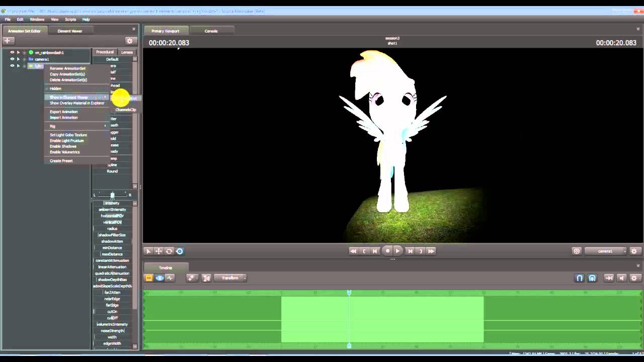Viewport: 644px width, 362px height.
Task: Select ChannelsClip in the submenu
Action: point(125,110)
